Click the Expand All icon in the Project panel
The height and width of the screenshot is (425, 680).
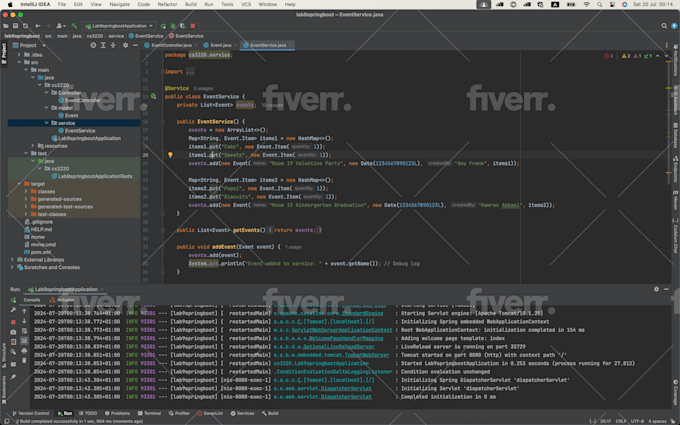click(103, 45)
